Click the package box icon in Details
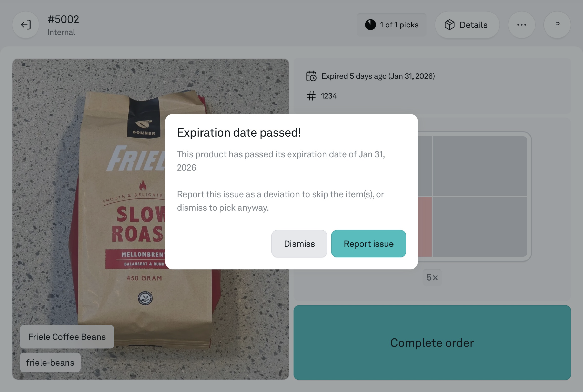This screenshot has height=392, width=584. [450, 25]
